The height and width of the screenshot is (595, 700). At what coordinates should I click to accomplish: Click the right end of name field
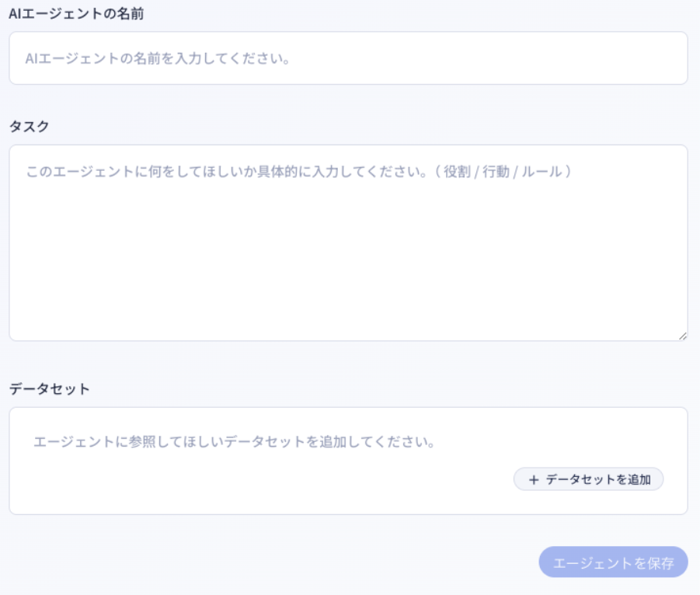(653, 58)
